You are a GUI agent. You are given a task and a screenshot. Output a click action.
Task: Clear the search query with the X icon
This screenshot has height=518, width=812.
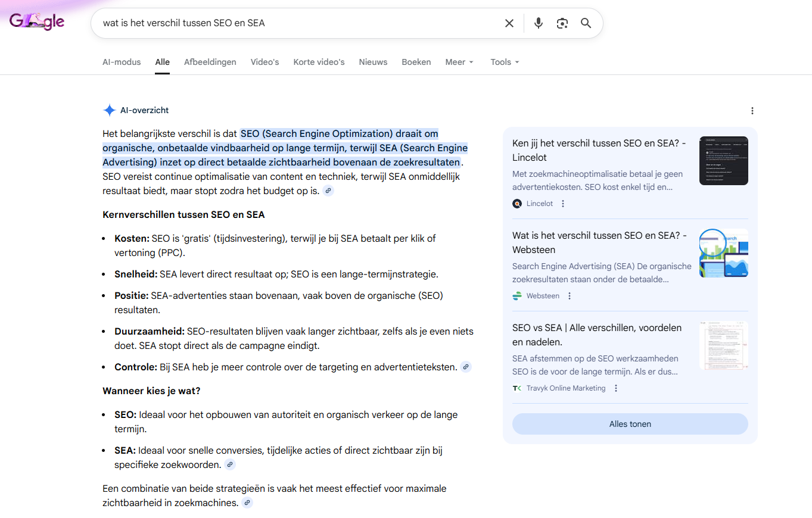point(509,23)
